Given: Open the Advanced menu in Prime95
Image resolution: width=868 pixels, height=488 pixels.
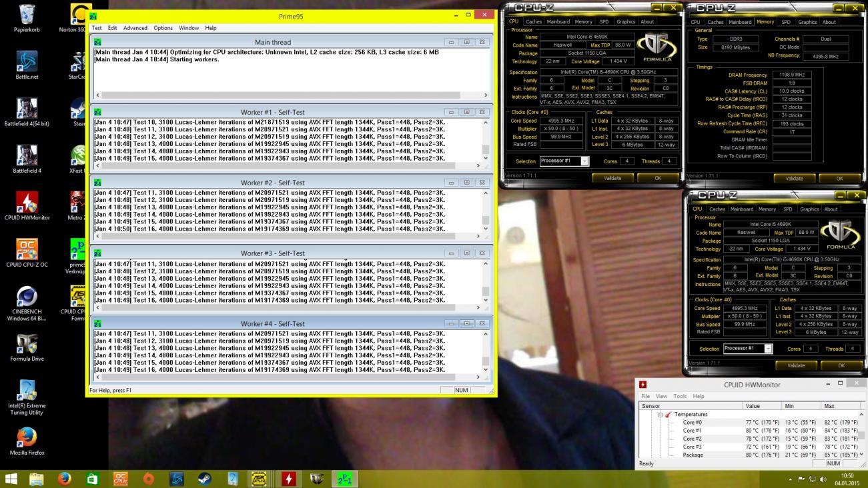Looking at the screenshot, I should [135, 28].
